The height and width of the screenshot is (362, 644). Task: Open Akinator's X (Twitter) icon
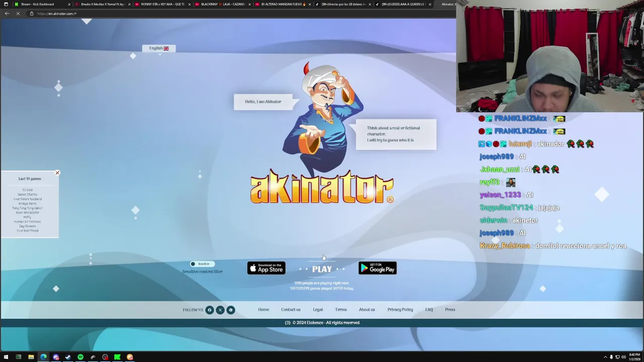[220, 310]
